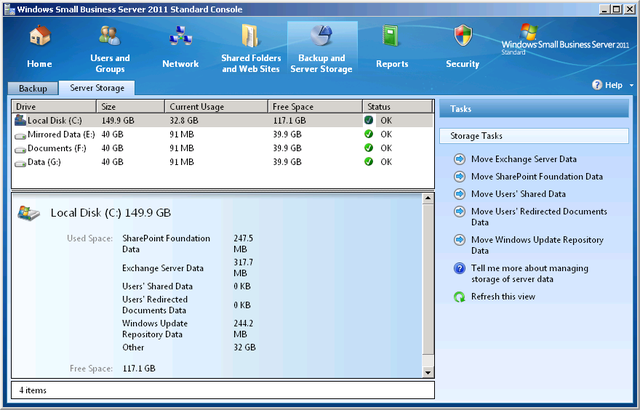Click arrow icon beside Move Users' Redirected Documents

coord(460,211)
